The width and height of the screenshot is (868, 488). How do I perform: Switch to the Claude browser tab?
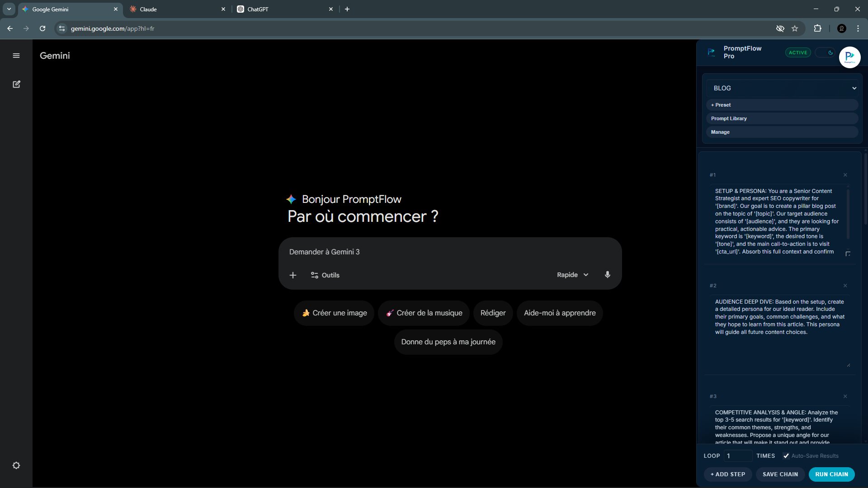click(x=178, y=9)
